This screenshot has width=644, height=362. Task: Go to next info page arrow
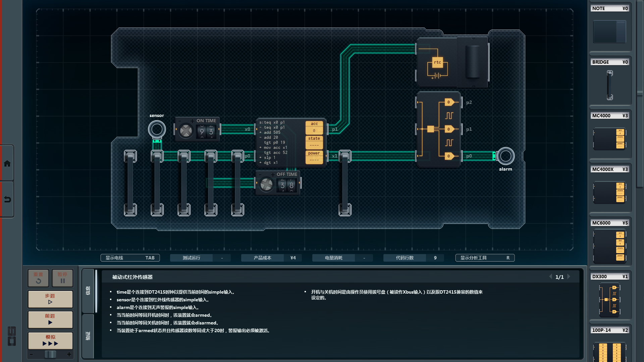(x=569, y=277)
